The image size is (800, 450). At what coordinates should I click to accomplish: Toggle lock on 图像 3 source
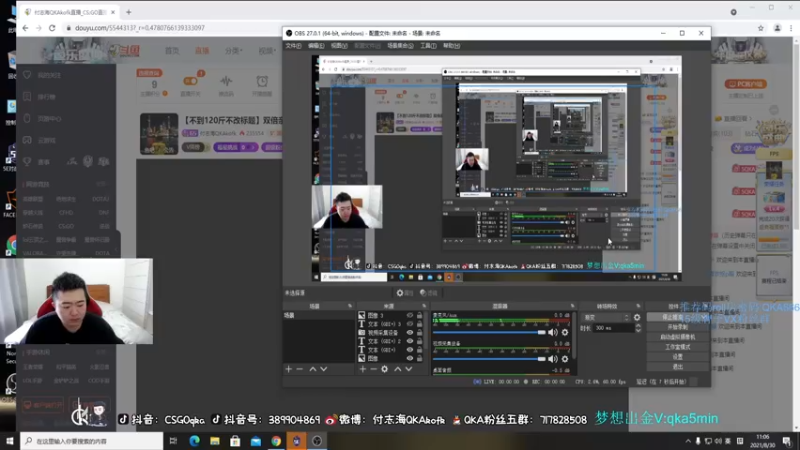click(419, 315)
